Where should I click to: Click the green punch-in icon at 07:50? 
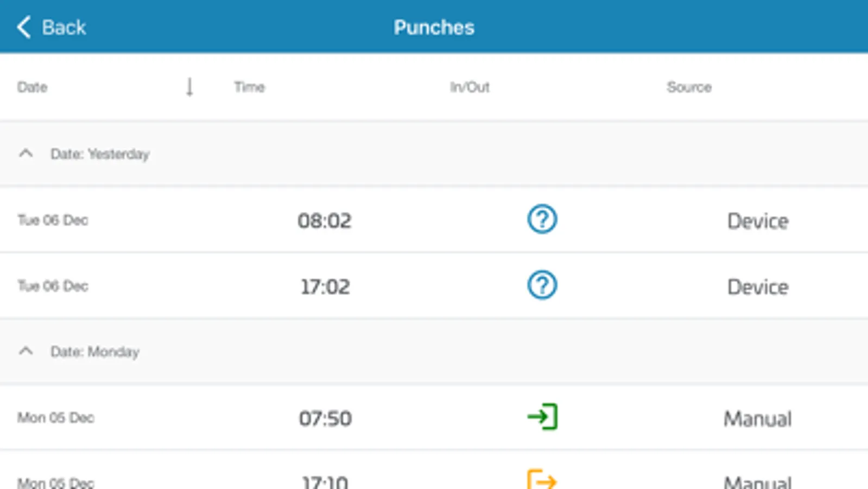tap(542, 417)
